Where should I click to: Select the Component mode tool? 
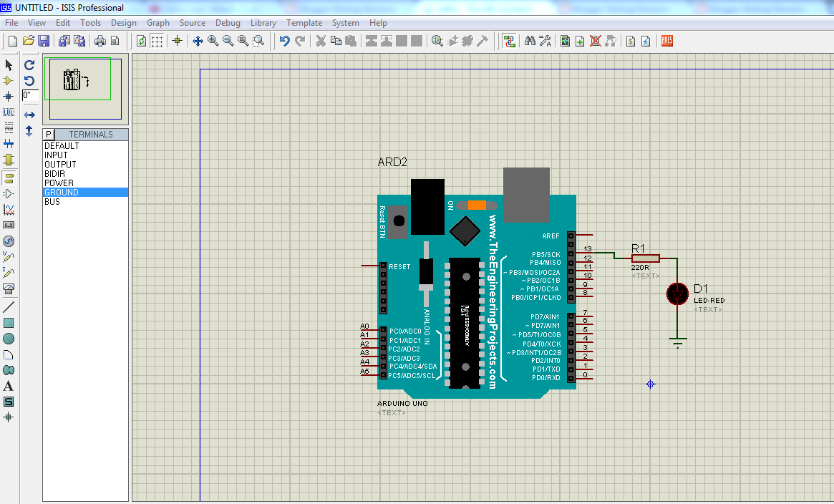(x=9, y=81)
